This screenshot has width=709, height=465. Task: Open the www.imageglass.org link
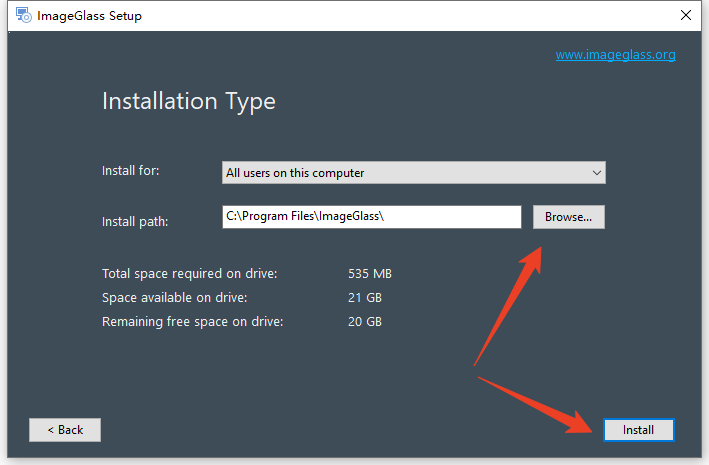[615, 55]
